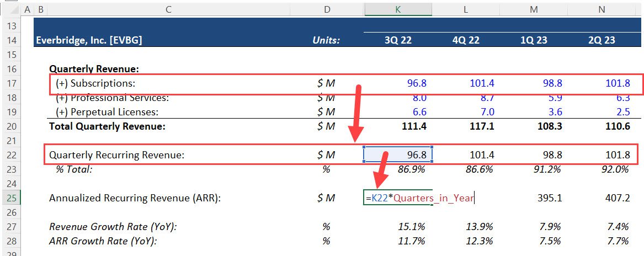
Task: Click ARR value 395.1
Action: (549, 198)
